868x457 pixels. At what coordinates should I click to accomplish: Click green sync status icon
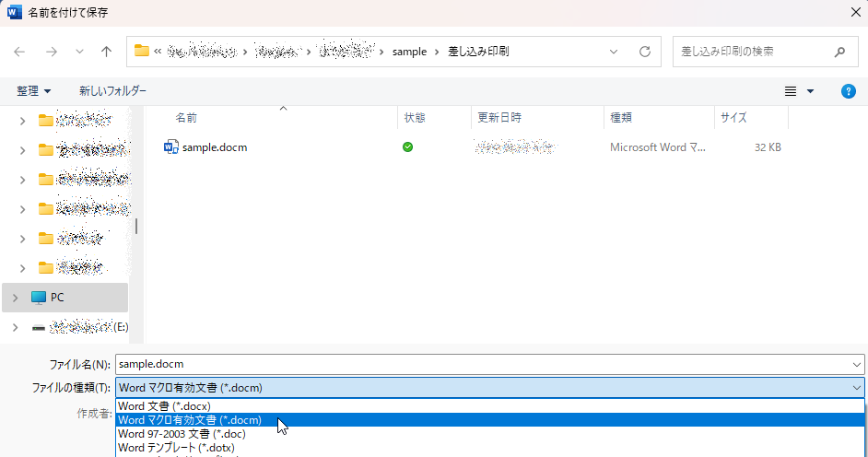(x=408, y=147)
